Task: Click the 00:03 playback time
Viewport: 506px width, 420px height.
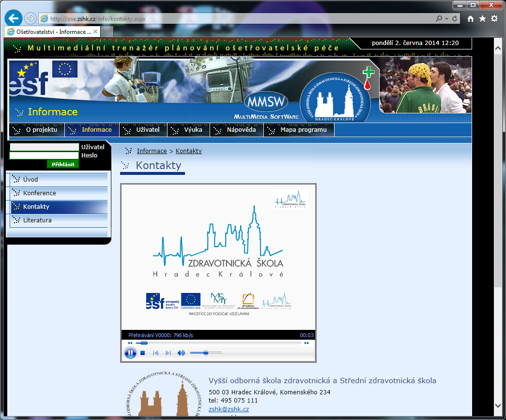Action: click(307, 335)
